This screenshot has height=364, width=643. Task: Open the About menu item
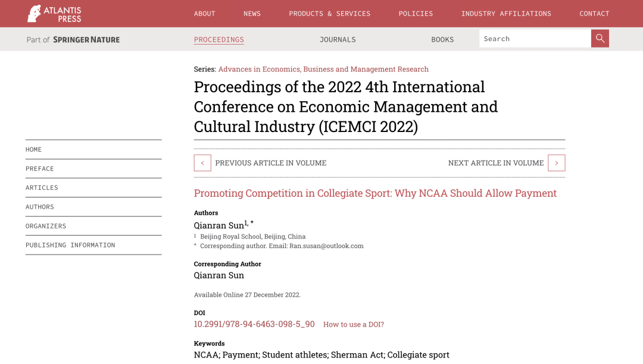coord(204,14)
